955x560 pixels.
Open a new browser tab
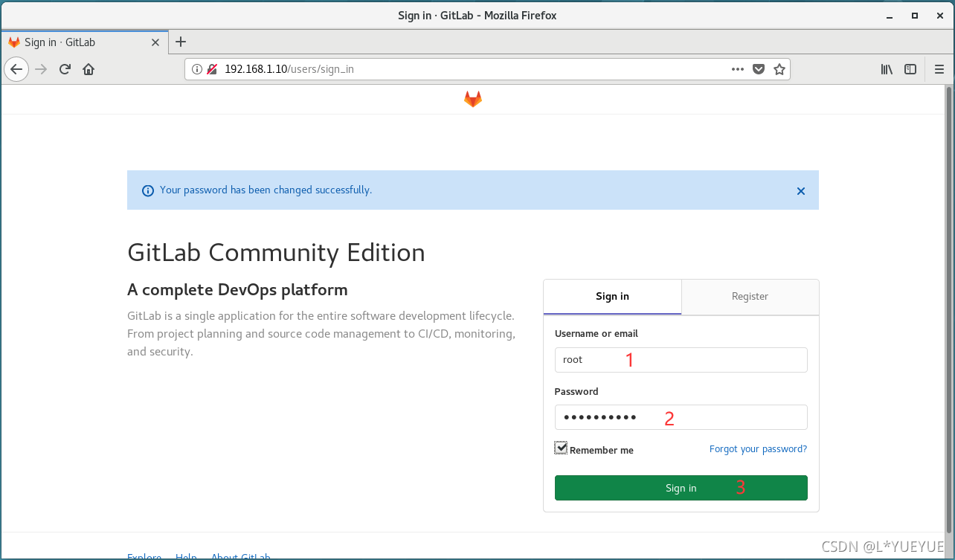point(180,42)
